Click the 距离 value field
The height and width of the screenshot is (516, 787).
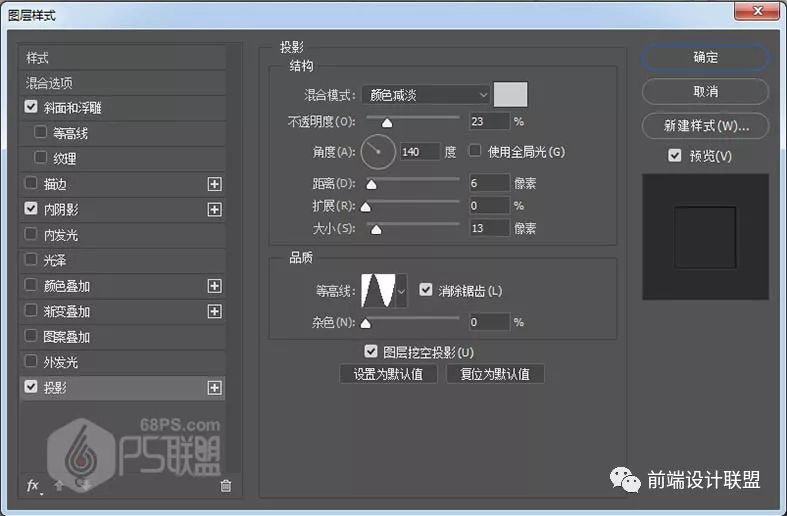[x=489, y=183]
